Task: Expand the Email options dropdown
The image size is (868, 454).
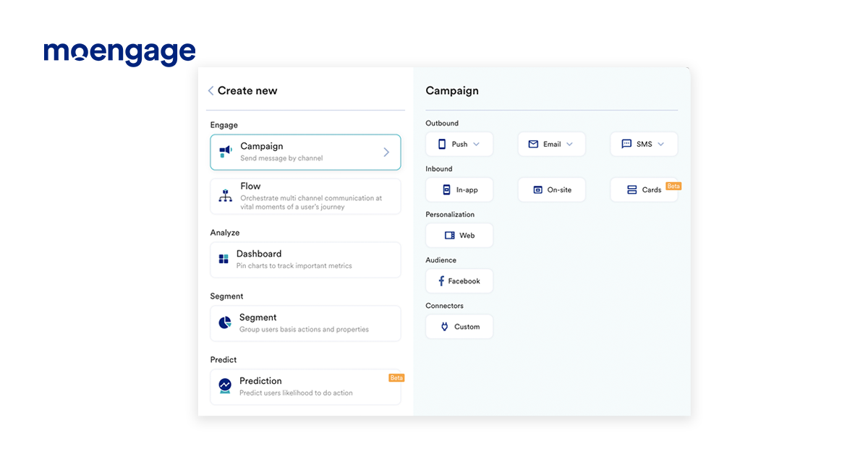Action: [x=569, y=144]
